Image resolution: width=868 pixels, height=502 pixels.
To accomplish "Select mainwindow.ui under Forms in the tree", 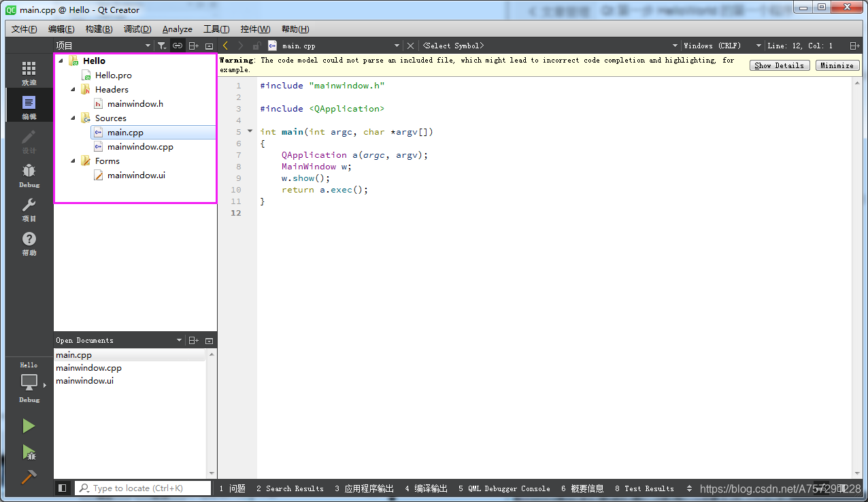I will click(x=136, y=175).
